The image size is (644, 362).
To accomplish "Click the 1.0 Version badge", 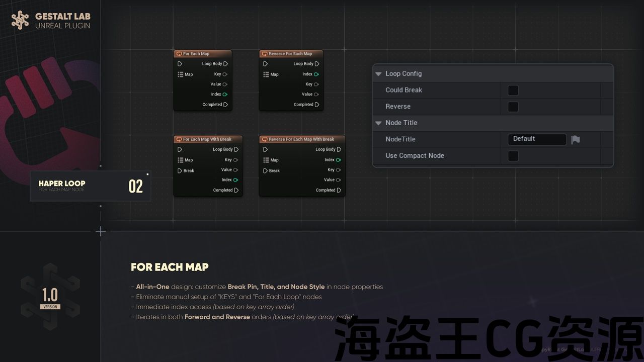I will coord(50,298).
